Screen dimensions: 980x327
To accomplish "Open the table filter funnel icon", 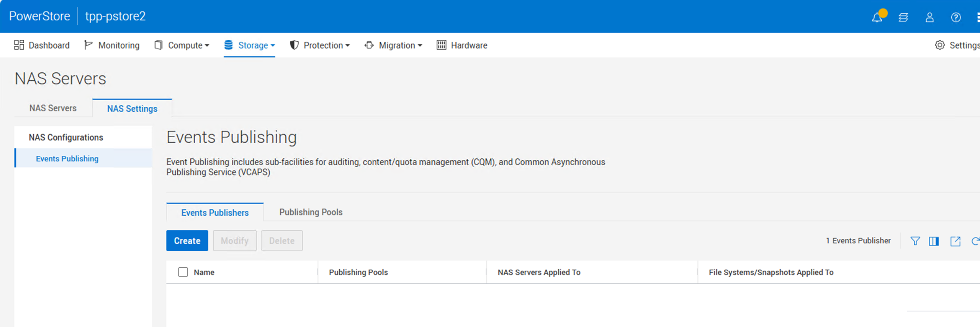I will [x=915, y=241].
